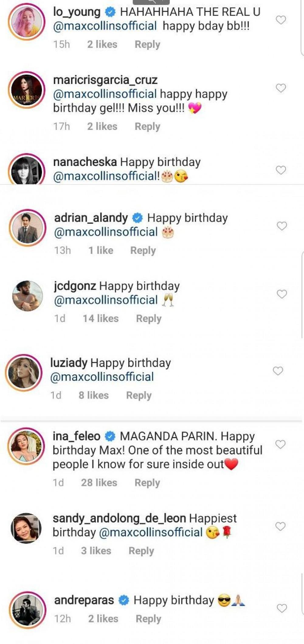
Task: Reply to lo_young's comment
Action: click(147, 44)
